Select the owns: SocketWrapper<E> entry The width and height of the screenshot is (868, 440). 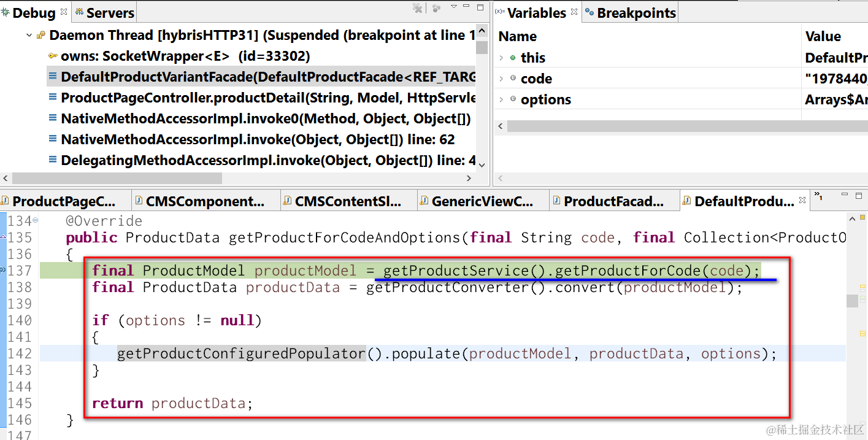click(x=185, y=56)
